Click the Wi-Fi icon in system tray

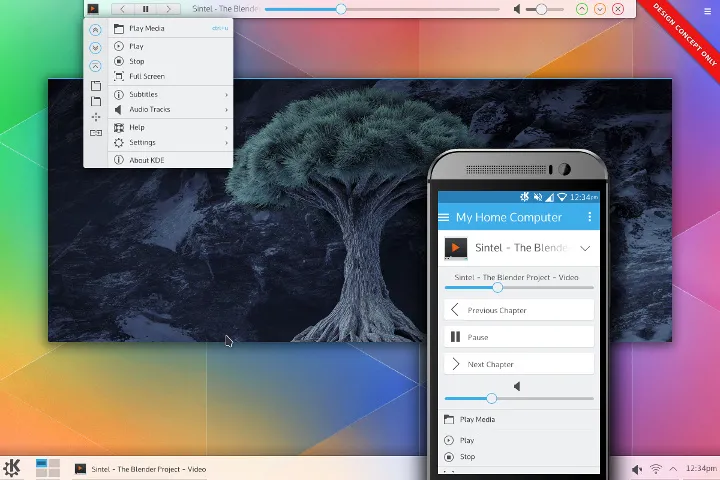(x=656, y=469)
